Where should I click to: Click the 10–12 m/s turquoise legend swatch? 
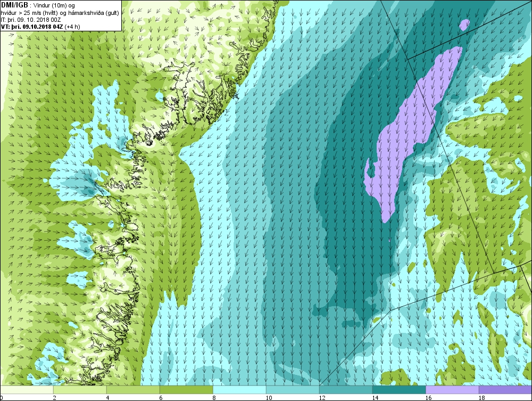pyautogui.click(x=293, y=389)
